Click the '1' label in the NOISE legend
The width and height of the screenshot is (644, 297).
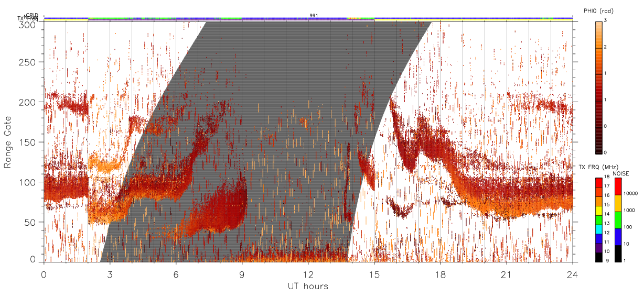click(625, 260)
